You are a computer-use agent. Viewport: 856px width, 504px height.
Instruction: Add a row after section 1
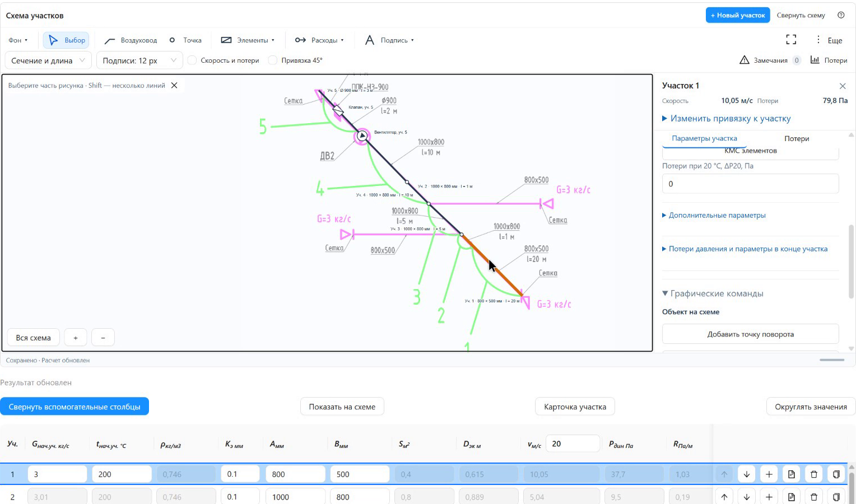tap(769, 474)
